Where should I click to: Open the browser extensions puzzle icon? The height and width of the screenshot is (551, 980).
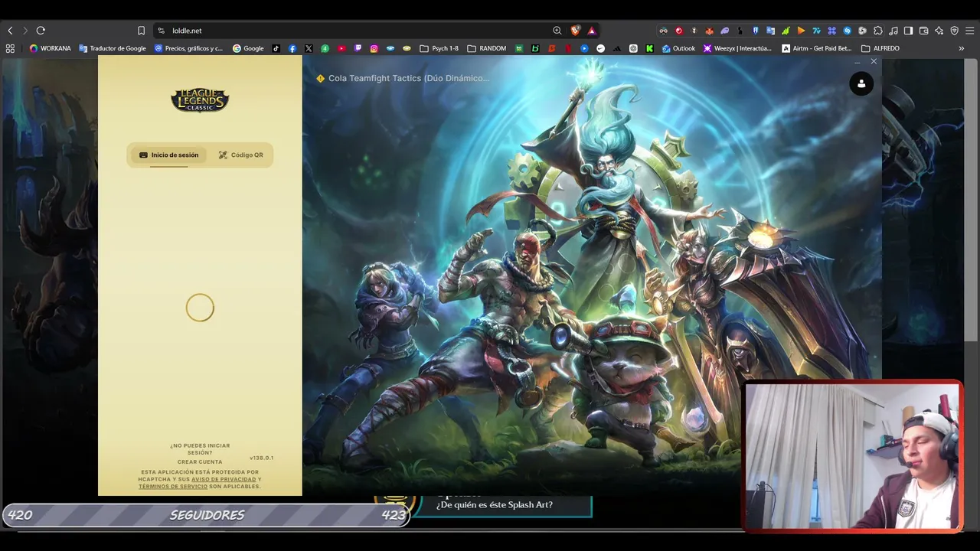point(877,31)
